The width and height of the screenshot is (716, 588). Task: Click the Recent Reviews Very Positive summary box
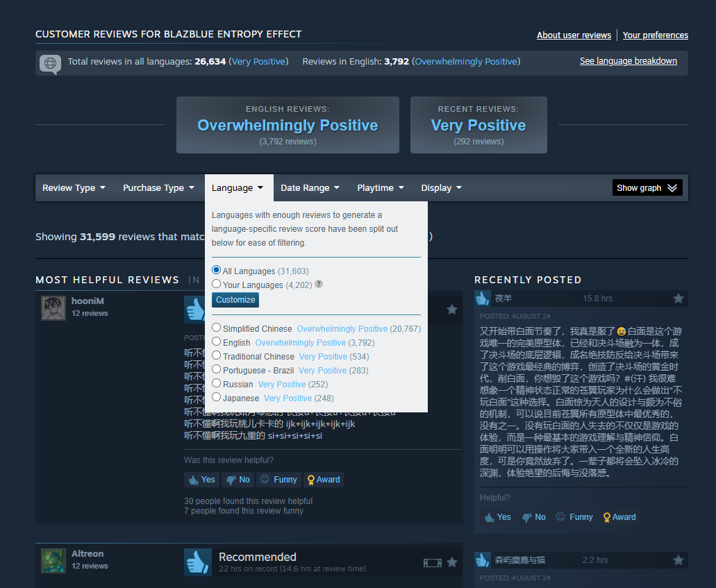[478, 125]
